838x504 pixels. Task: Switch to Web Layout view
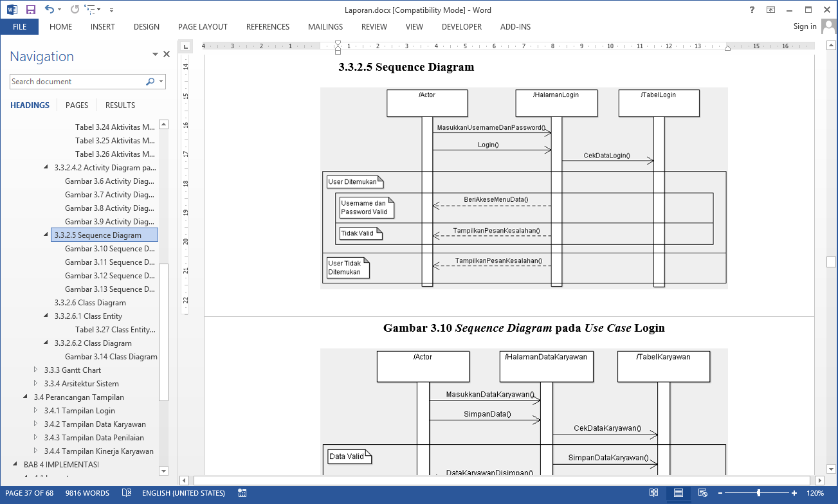702,493
